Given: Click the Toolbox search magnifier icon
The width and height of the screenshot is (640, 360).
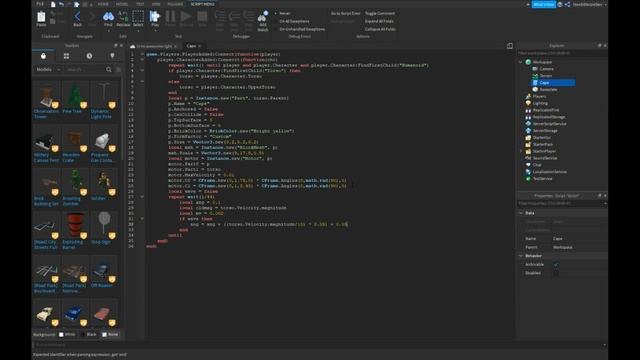Looking at the screenshot, I should pos(109,70).
